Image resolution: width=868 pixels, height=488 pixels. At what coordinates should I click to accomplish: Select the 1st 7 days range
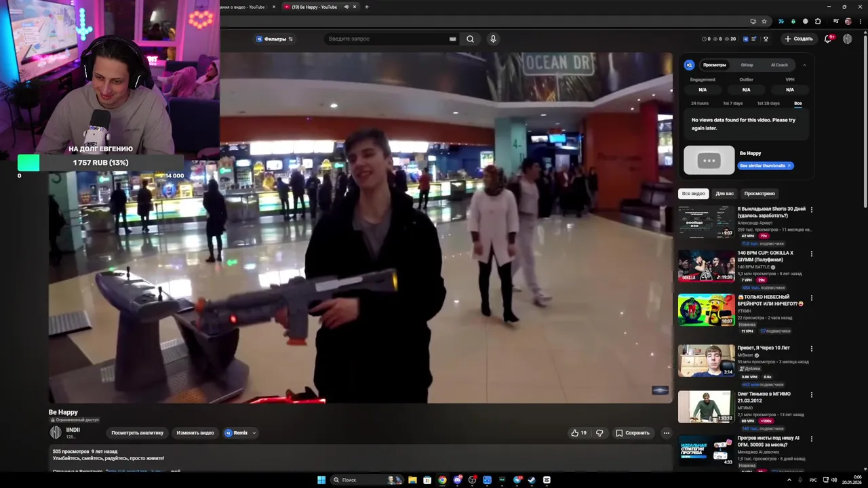(732, 103)
